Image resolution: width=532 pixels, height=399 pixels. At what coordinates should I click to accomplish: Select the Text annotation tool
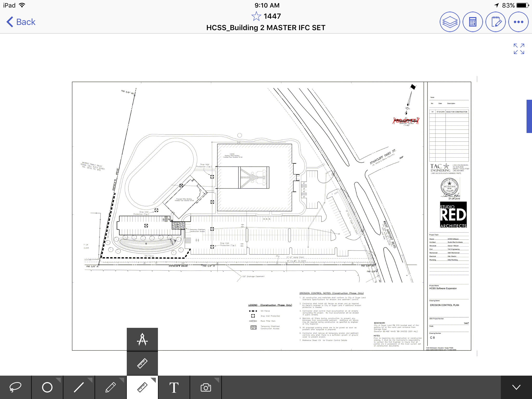(174, 387)
